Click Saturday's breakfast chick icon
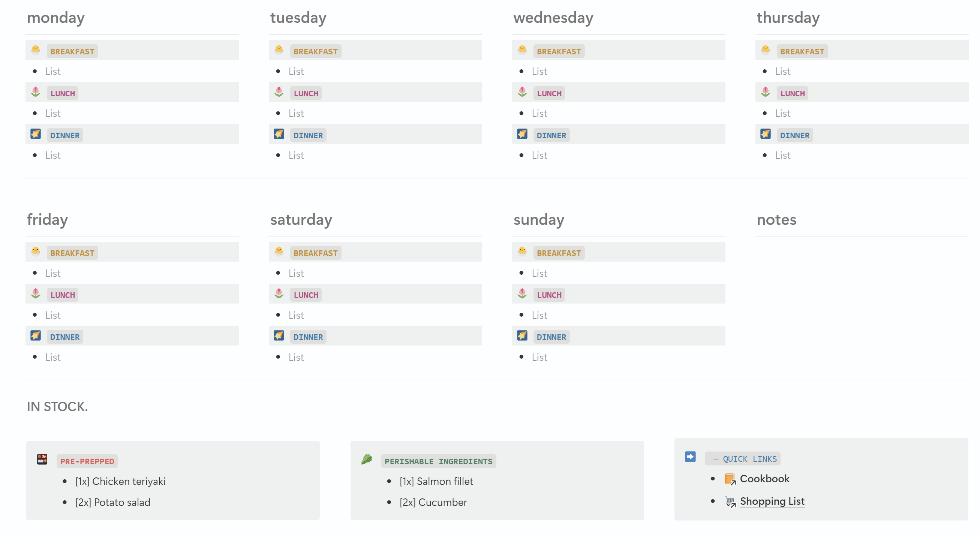 click(x=279, y=251)
